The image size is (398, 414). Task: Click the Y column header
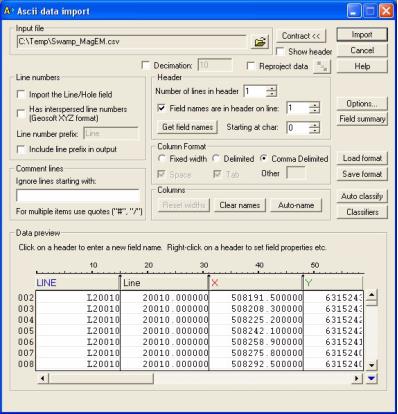[333, 283]
